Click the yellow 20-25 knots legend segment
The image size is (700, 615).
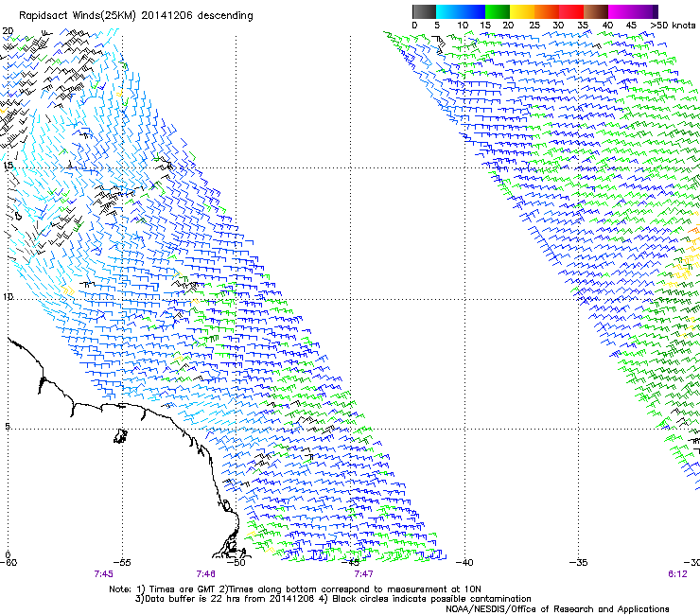(x=522, y=11)
